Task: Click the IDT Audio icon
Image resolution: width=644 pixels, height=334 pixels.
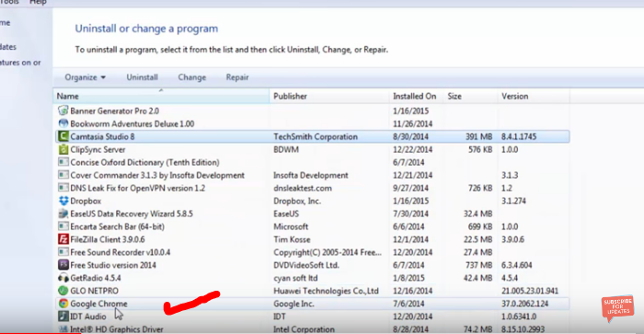Action: (x=63, y=317)
